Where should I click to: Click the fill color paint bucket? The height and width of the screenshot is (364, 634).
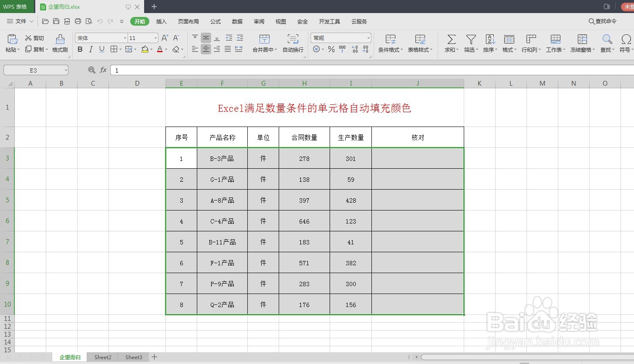[x=145, y=49]
